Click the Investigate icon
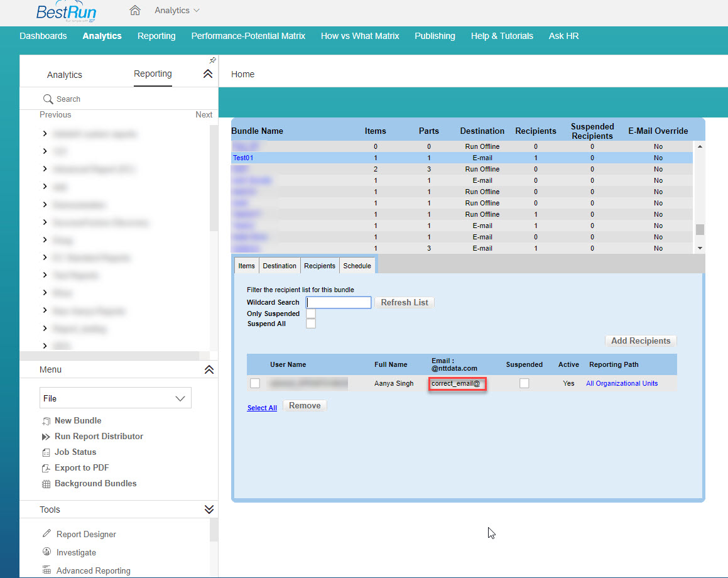The width and height of the screenshot is (728, 578). point(46,552)
